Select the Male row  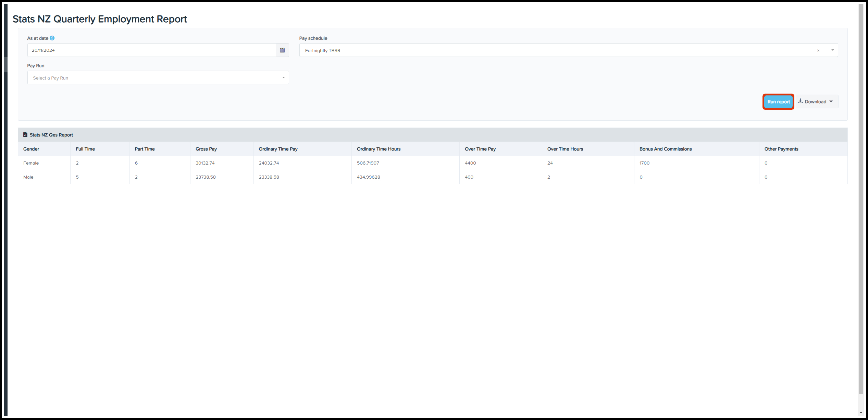(28, 177)
